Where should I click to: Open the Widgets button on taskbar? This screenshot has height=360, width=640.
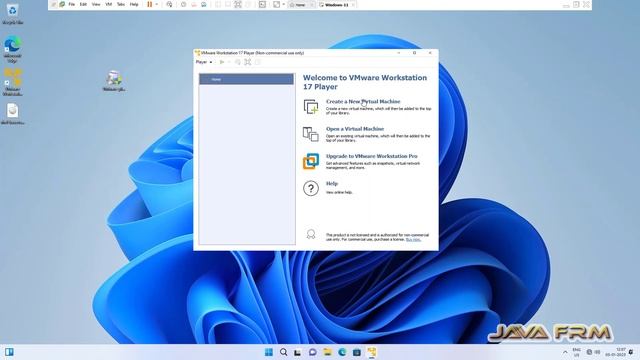pyautogui.click(x=9, y=352)
